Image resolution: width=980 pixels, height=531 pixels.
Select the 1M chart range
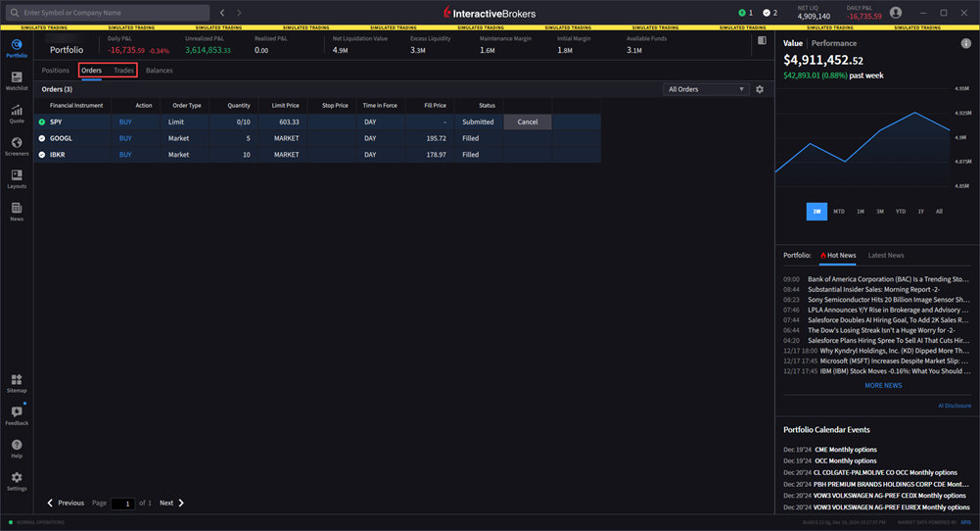click(x=861, y=212)
